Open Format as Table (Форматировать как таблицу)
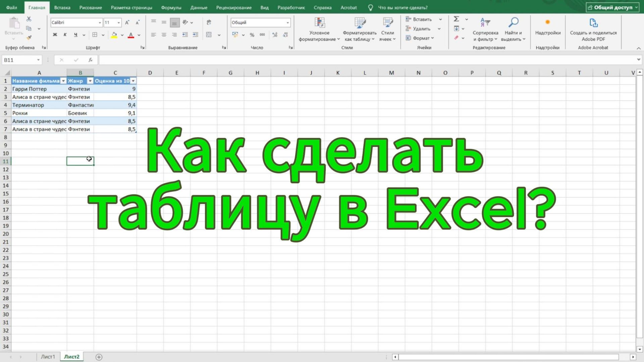 coord(360,30)
